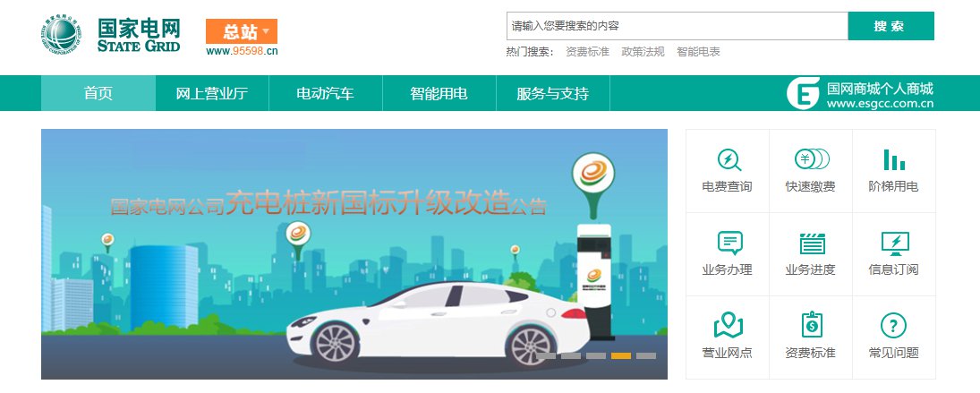Focus the search content input field
Screen dimensions: 980x393
[677, 26]
